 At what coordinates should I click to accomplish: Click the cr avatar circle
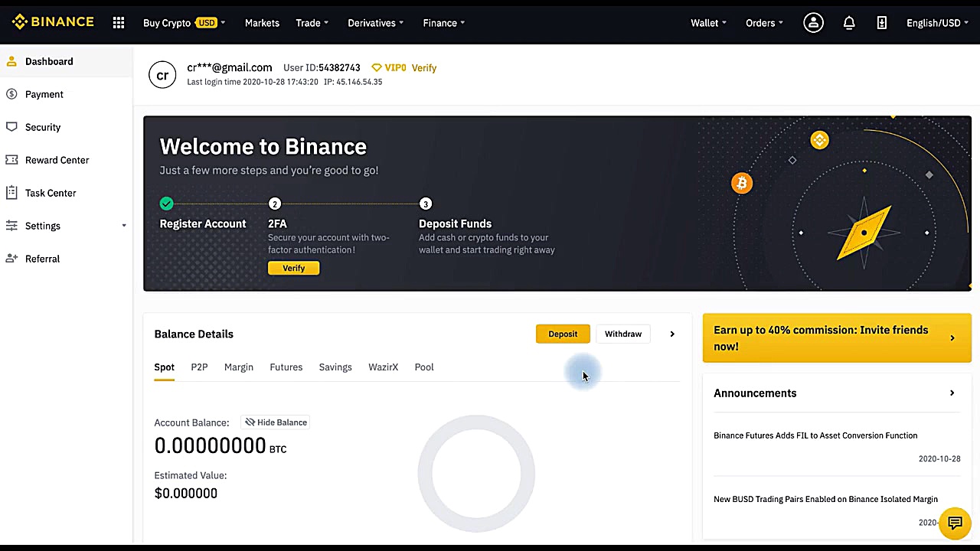coord(162,74)
